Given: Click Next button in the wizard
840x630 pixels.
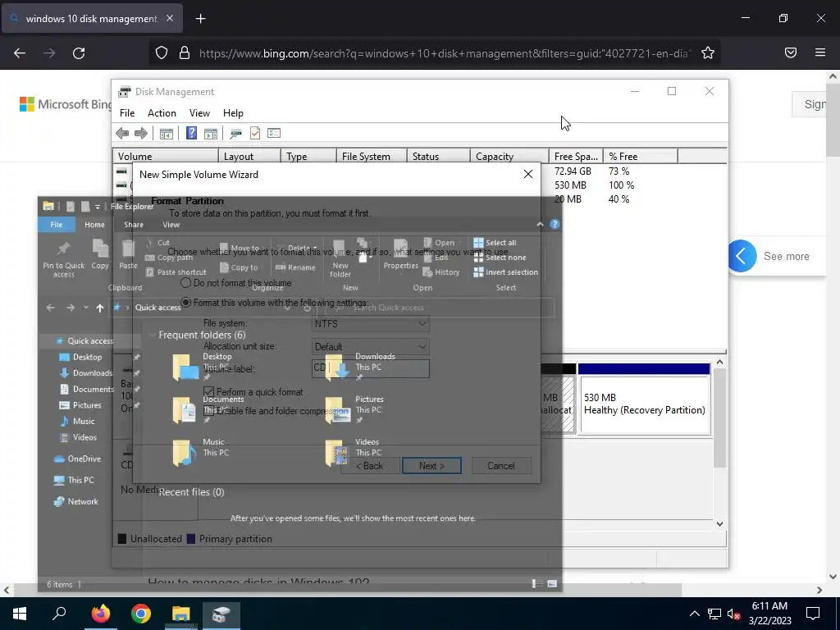Looking at the screenshot, I should pos(431,466).
